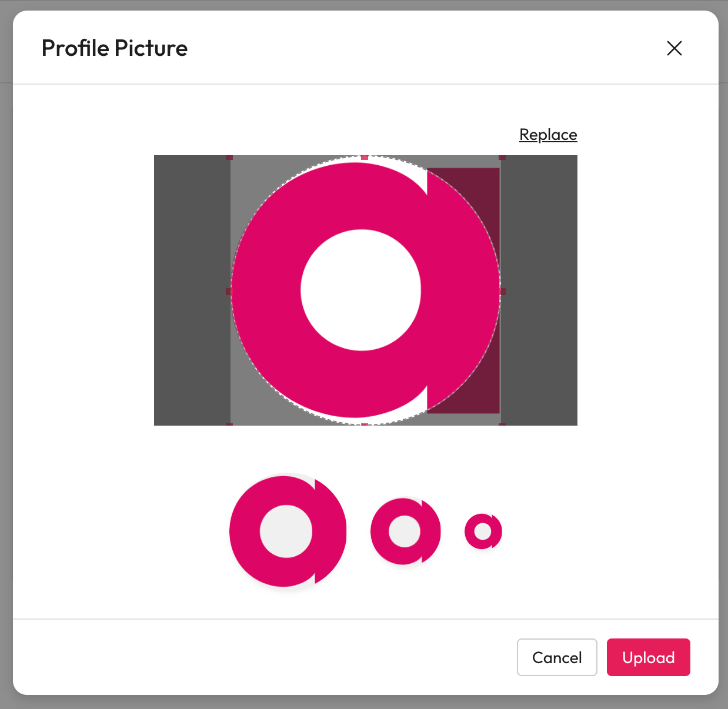Viewport: 728px width, 709px height.
Task: Click the bottom-center crop edge handle
Action: click(x=365, y=424)
